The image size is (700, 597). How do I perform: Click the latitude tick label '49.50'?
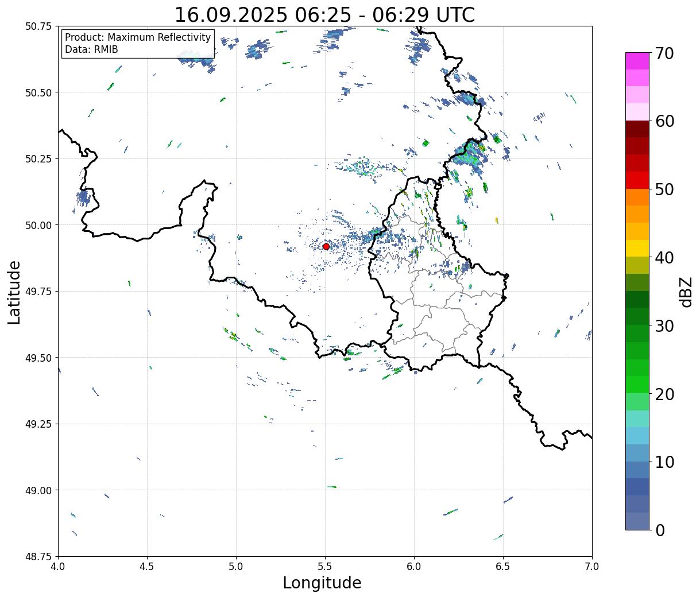coord(38,358)
